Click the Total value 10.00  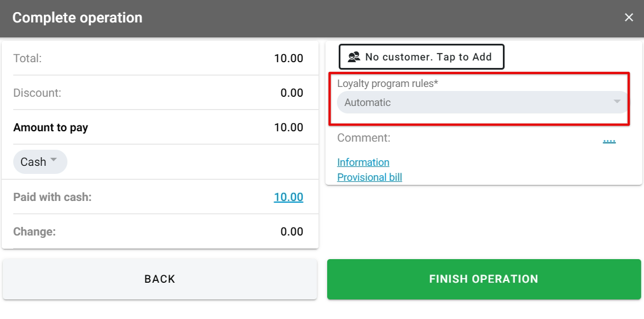(288, 58)
